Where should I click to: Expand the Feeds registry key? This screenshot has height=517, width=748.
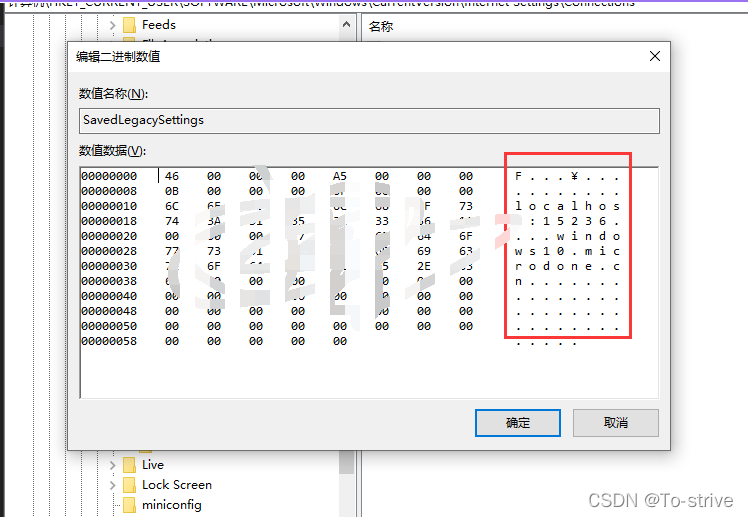pyautogui.click(x=113, y=25)
